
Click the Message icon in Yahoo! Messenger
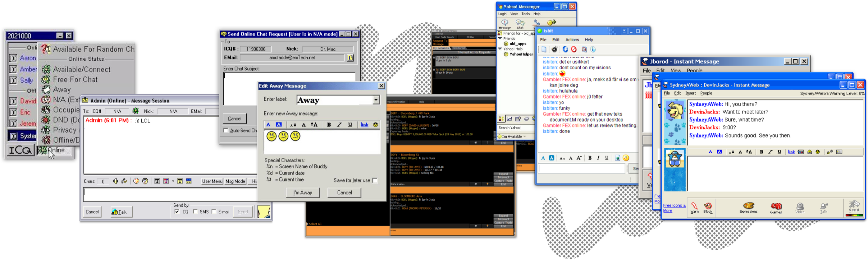[x=505, y=24]
